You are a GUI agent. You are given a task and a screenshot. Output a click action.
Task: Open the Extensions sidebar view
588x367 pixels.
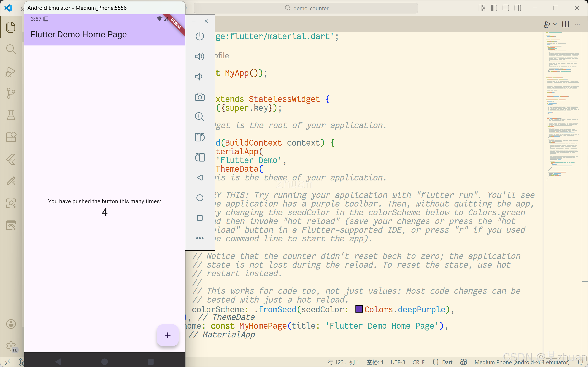coord(11,137)
